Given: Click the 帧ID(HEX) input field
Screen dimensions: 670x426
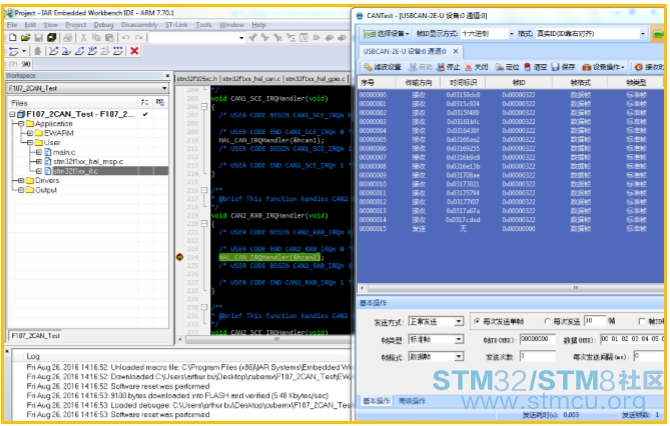Looking at the screenshot, I should tap(538, 339).
